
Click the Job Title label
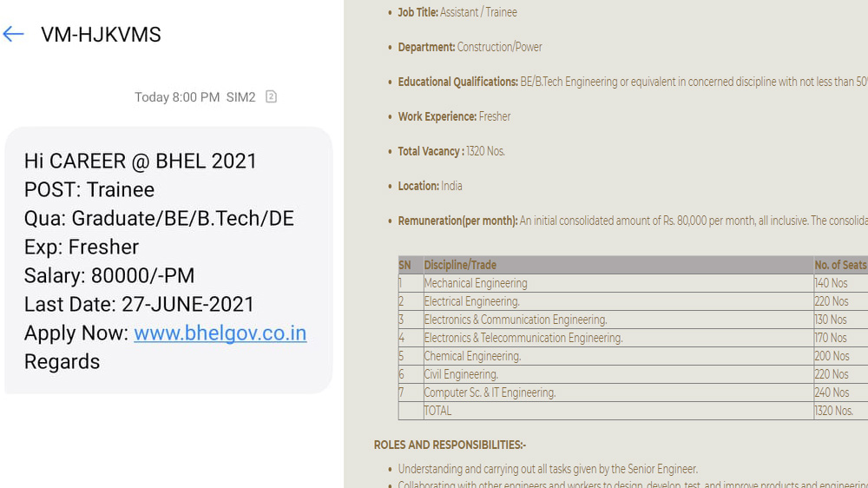click(x=418, y=12)
